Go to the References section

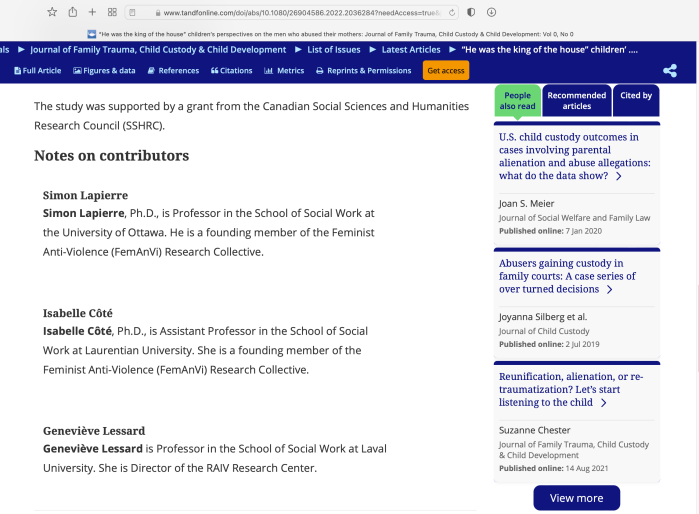pos(173,71)
